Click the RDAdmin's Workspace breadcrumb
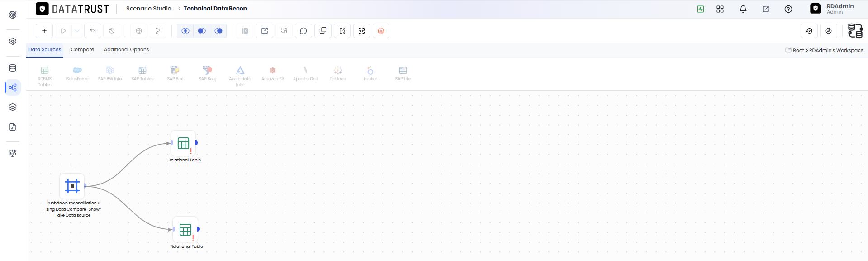868x261 pixels. (x=836, y=50)
